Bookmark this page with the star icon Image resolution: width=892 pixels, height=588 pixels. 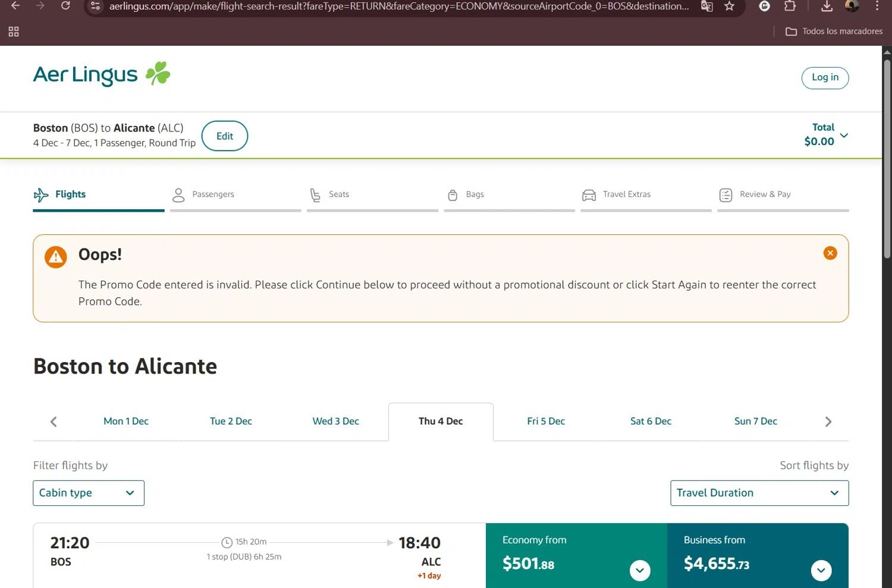pos(730,6)
